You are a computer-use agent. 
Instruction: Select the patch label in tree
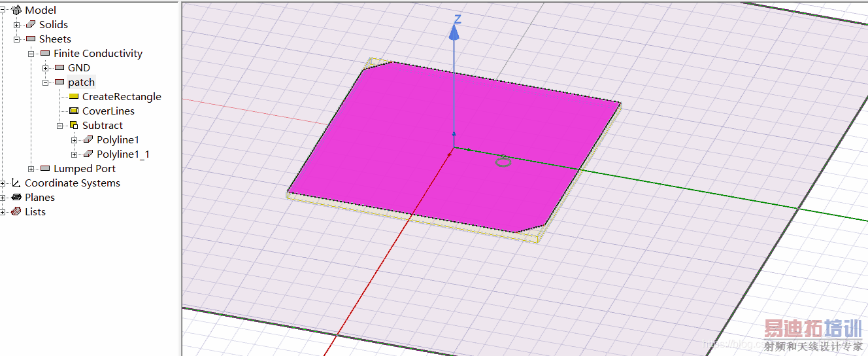[x=82, y=82]
